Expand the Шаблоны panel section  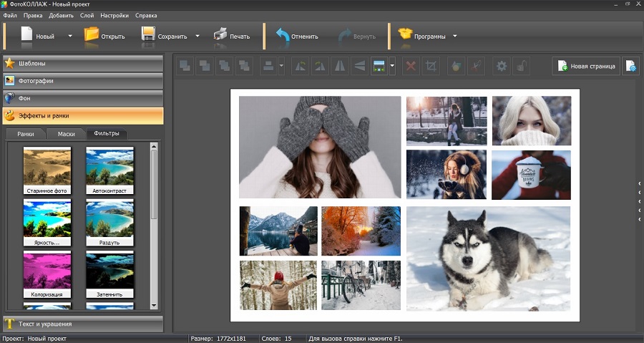pyautogui.click(x=82, y=63)
